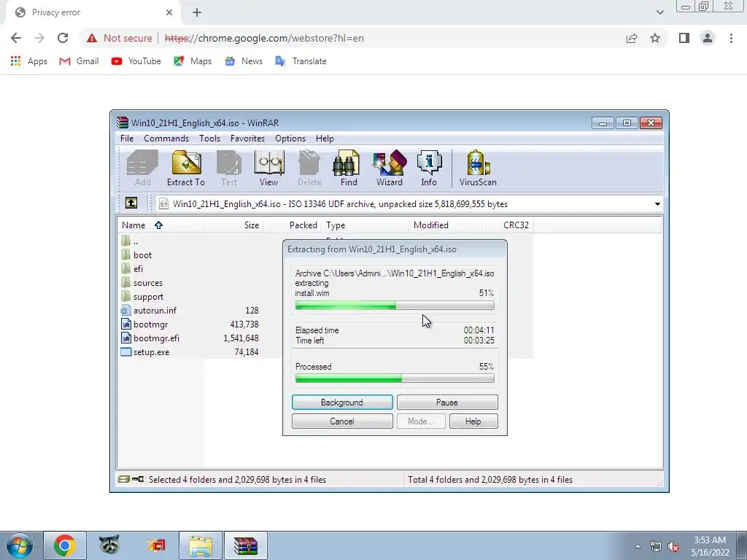The image size is (747, 560).
Task: Open the Tools menu
Action: click(x=209, y=139)
